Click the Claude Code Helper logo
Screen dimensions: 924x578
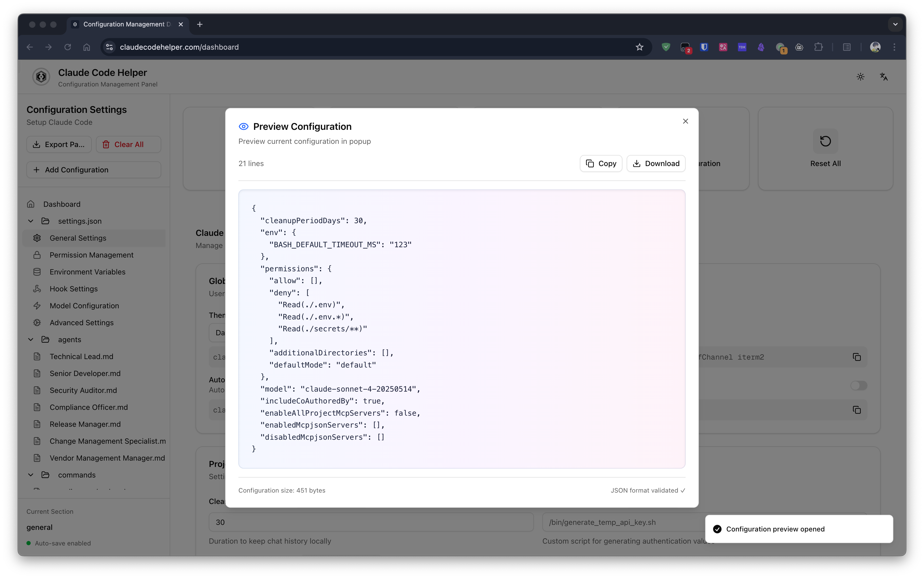pyautogui.click(x=41, y=77)
